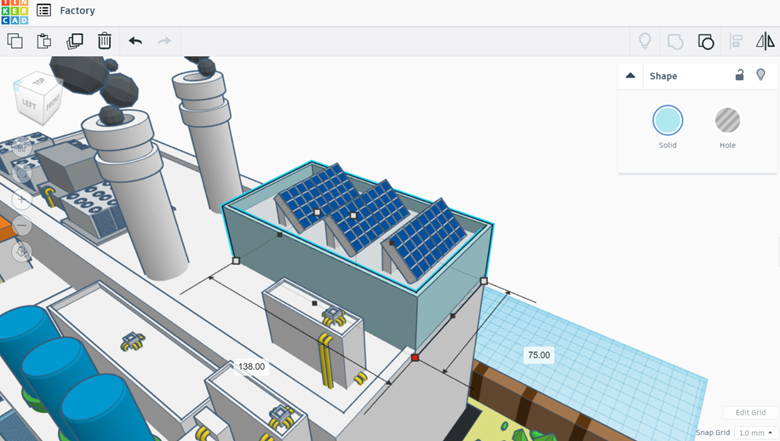Screen dimensions: 780x441
Task: Reset to Home view
Action: click(21, 147)
